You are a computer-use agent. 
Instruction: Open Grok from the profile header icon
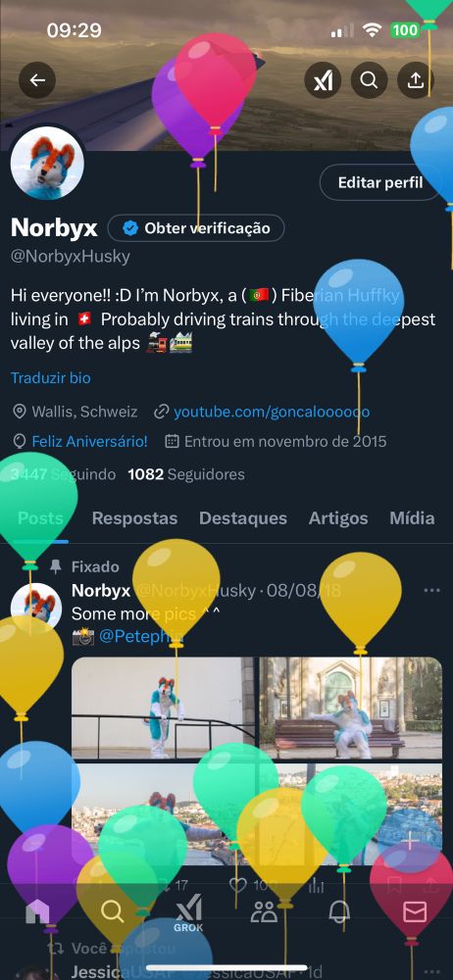tap(323, 80)
